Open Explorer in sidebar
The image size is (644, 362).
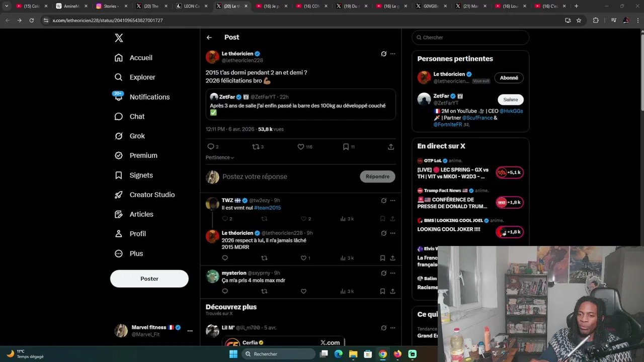pos(135,77)
